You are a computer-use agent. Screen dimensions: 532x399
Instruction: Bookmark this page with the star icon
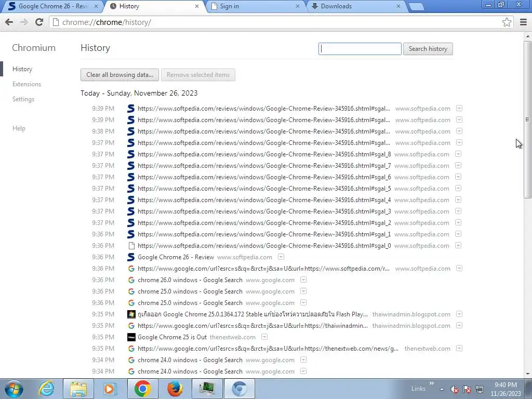(x=507, y=22)
